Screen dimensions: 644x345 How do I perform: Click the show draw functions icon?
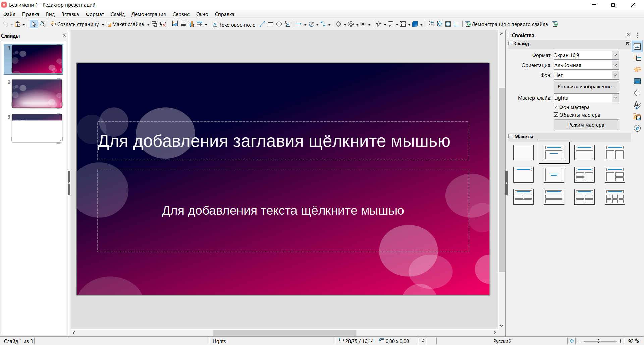point(431,24)
